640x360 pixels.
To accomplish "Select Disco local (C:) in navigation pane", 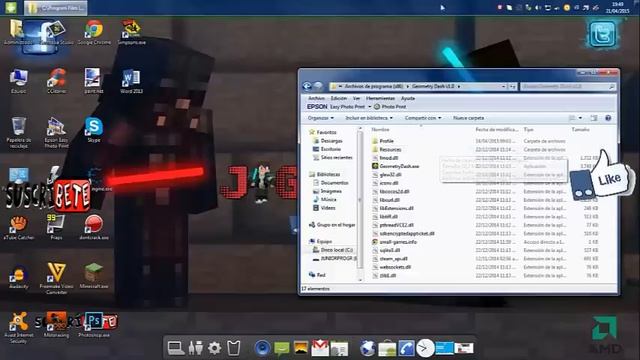I will 333,250.
